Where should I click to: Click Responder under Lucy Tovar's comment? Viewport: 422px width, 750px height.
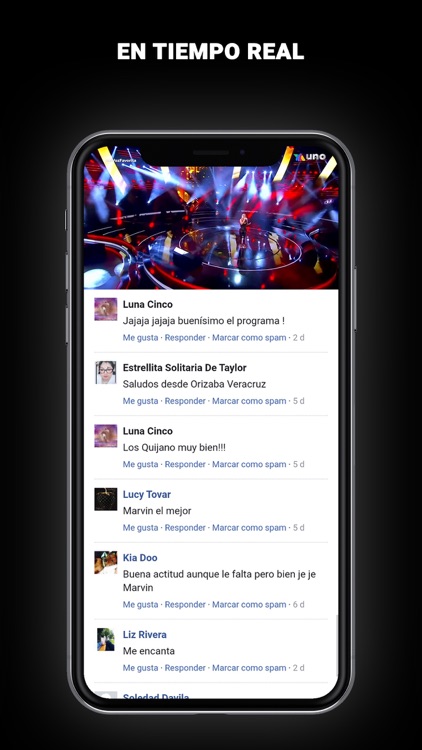[x=185, y=528]
